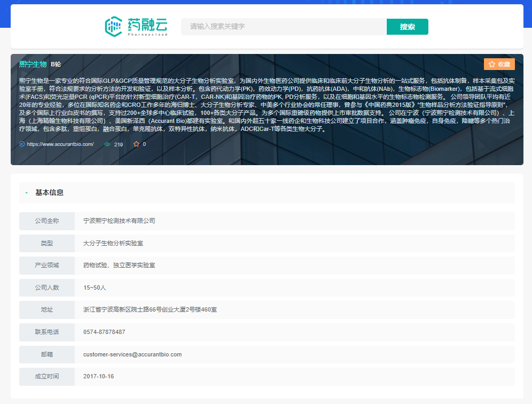Click the 15~50人 company size value
This screenshot has width=532, height=404.
coord(95,288)
